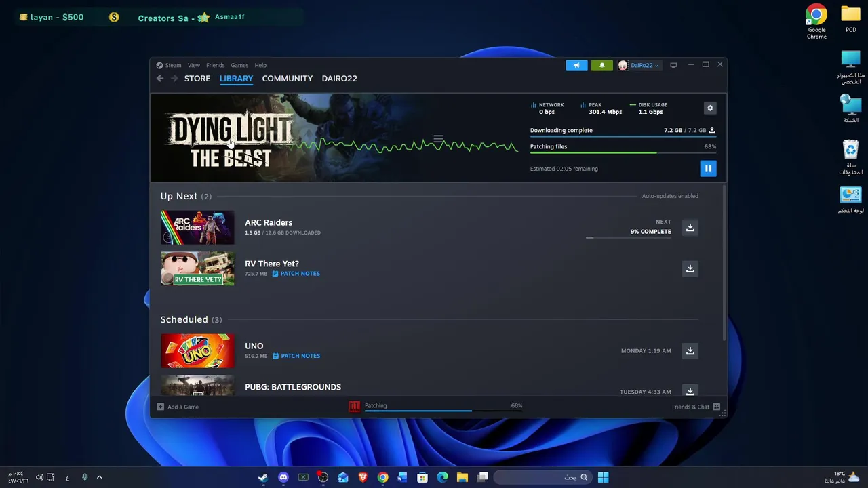Open RV There Yet? patch notes
The image size is (868, 488).
click(x=296, y=274)
